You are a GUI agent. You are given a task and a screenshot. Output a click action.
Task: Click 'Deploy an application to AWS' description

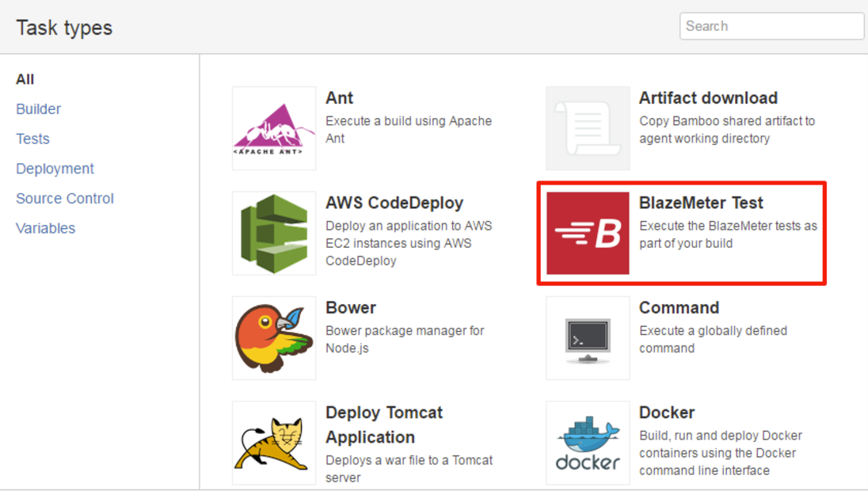click(x=409, y=243)
